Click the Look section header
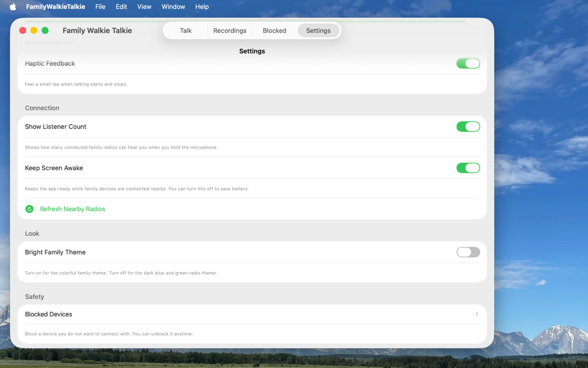 [32, 233]
